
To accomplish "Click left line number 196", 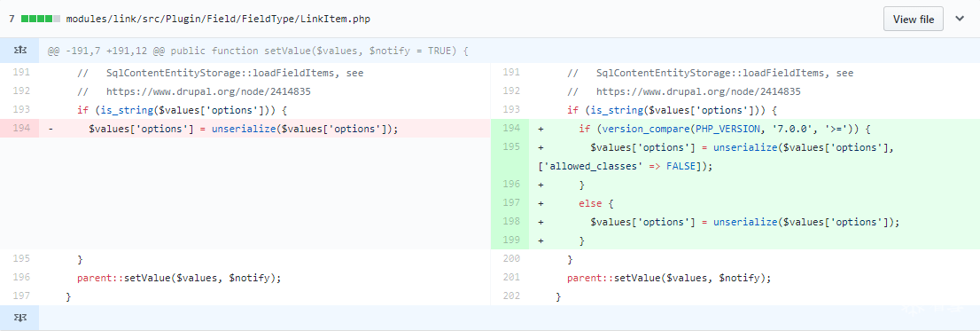I will click(21, 278).
